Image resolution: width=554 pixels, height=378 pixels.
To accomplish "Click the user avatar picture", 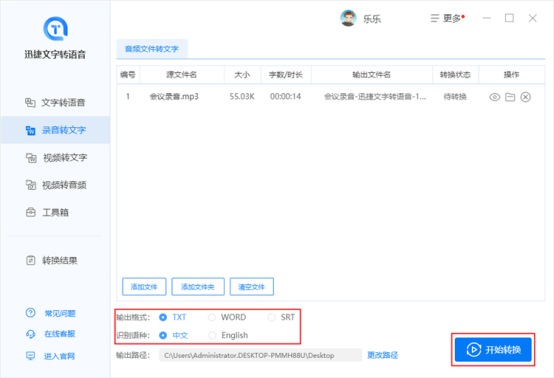I will coord(348,18).
